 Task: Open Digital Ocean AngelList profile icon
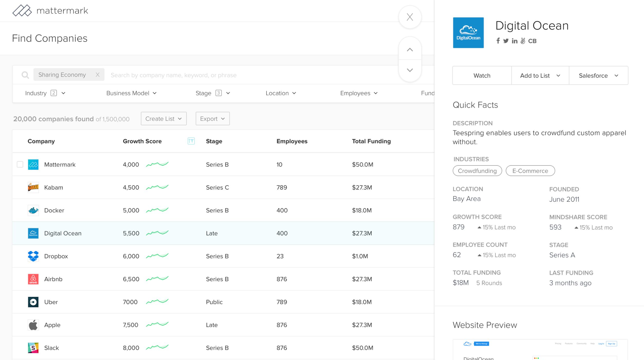coord(523,41)
